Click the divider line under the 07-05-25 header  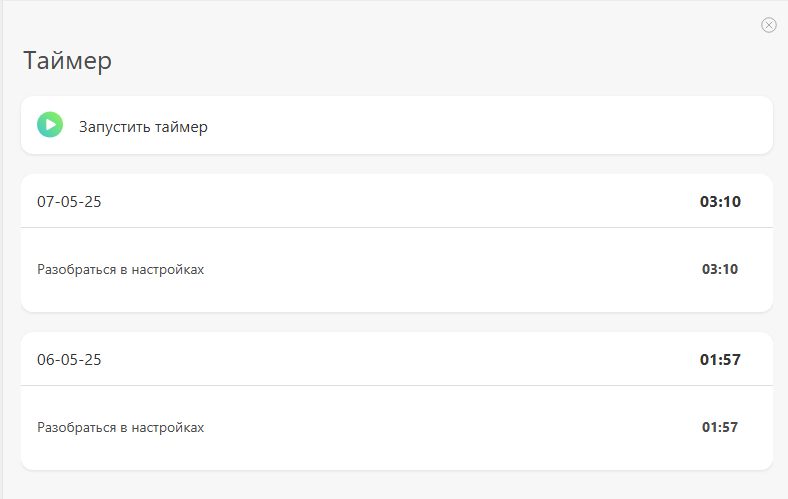(x=397, y=228)
